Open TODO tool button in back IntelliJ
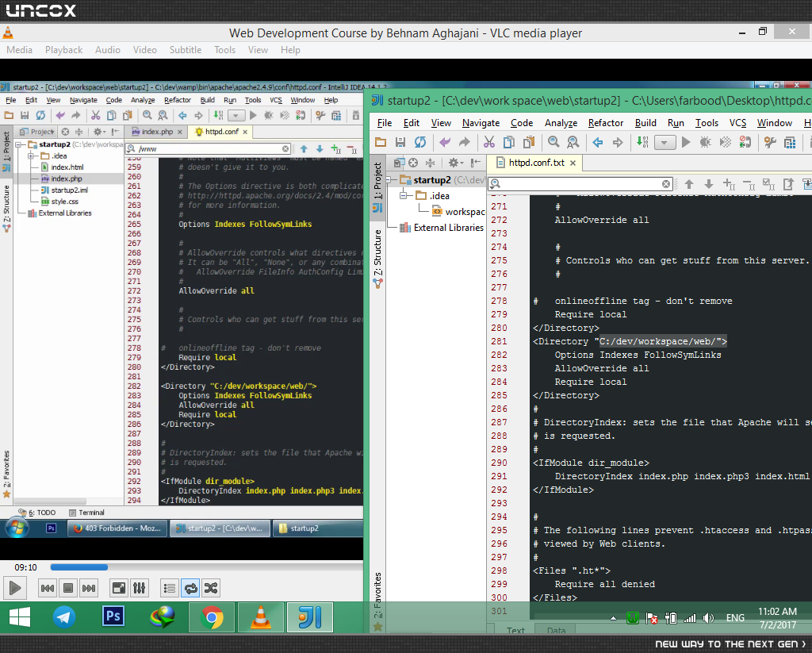812x653 pixels. [x=36, y=513]
